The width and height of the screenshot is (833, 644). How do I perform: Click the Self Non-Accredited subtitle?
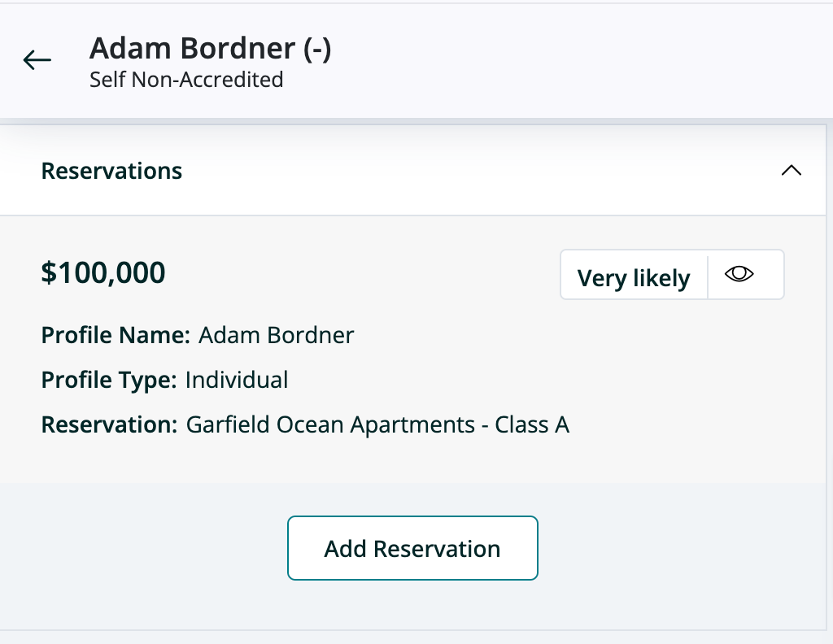(x=186, y=80)
